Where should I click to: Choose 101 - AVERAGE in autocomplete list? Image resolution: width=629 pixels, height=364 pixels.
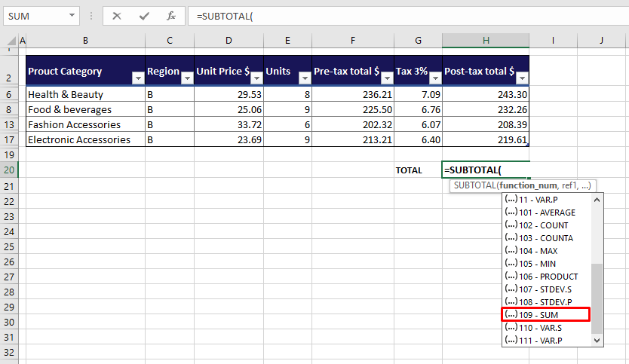545,213
